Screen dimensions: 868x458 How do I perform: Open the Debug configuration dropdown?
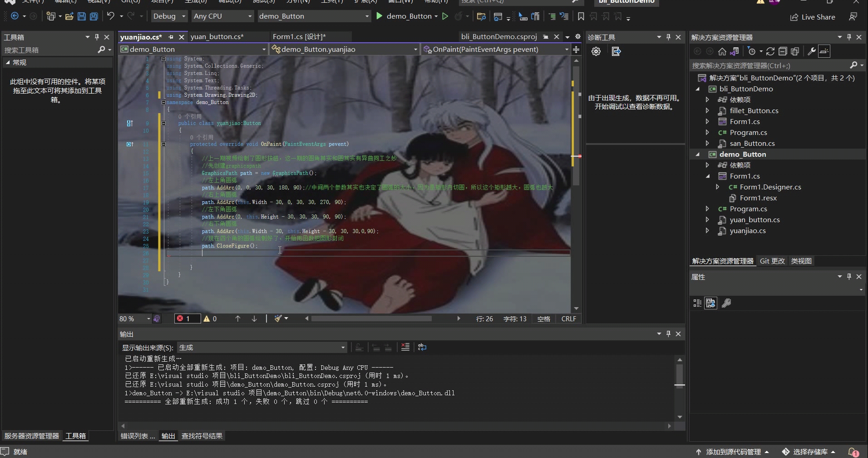tap(168, 16)
